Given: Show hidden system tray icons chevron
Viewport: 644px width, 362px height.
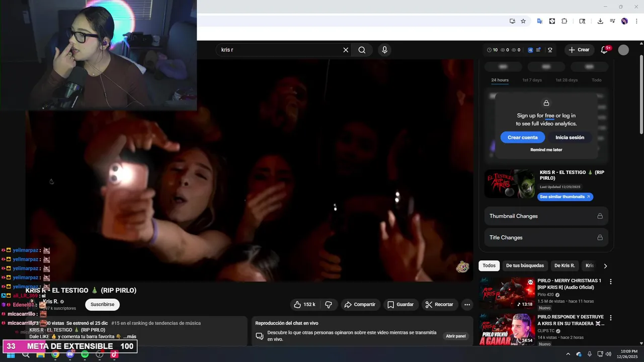Looking at the screenshot, I should point(569,354).
